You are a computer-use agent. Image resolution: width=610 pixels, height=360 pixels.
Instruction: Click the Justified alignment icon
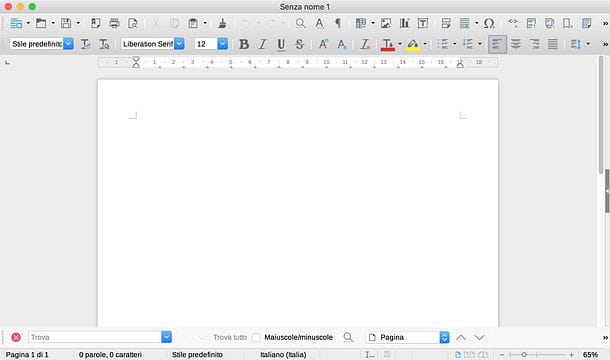point(553,44)
